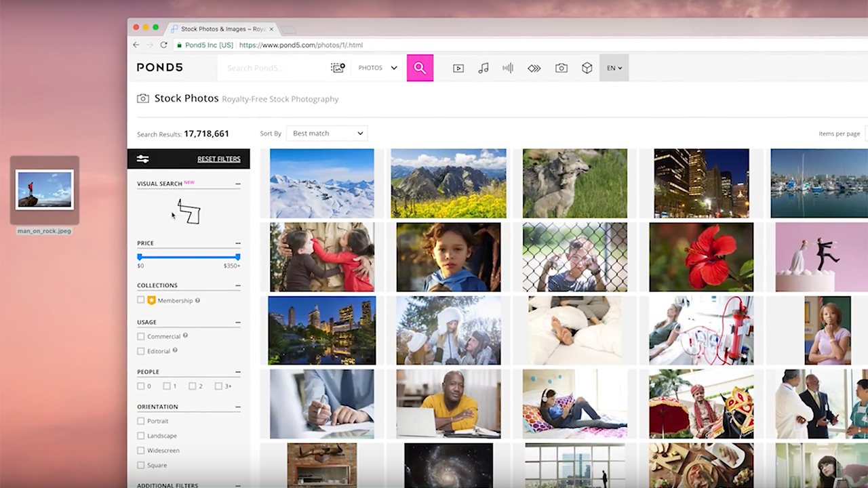The height and width of the screenshot is (488, 868).
Task: Click Commercial usage help icon
Action: [x=185, y=335]
